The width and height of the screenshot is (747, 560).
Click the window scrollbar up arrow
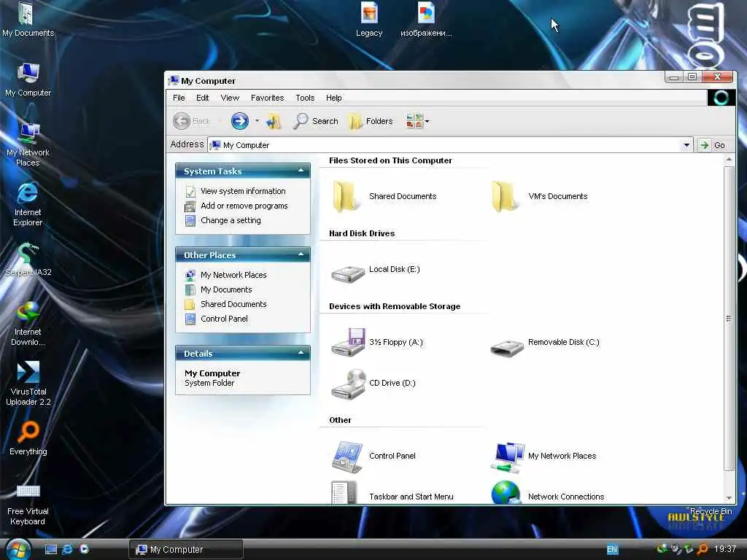point(729,159)
